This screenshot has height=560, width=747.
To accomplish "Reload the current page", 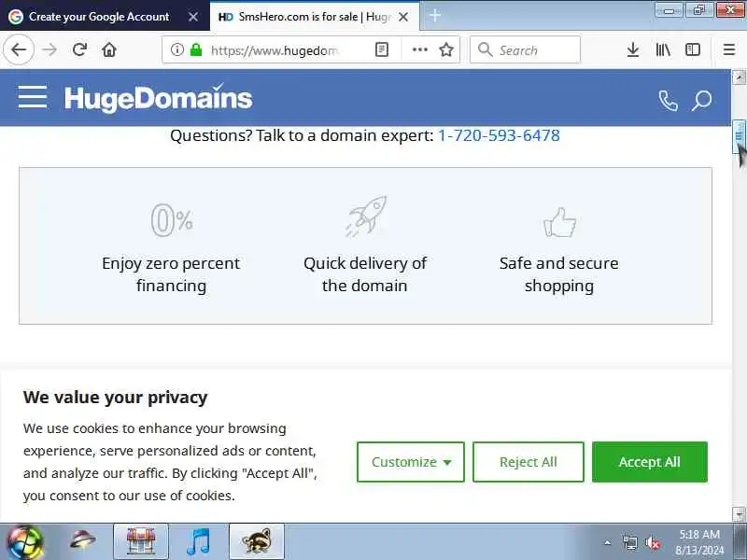I will tap(79, 49).
